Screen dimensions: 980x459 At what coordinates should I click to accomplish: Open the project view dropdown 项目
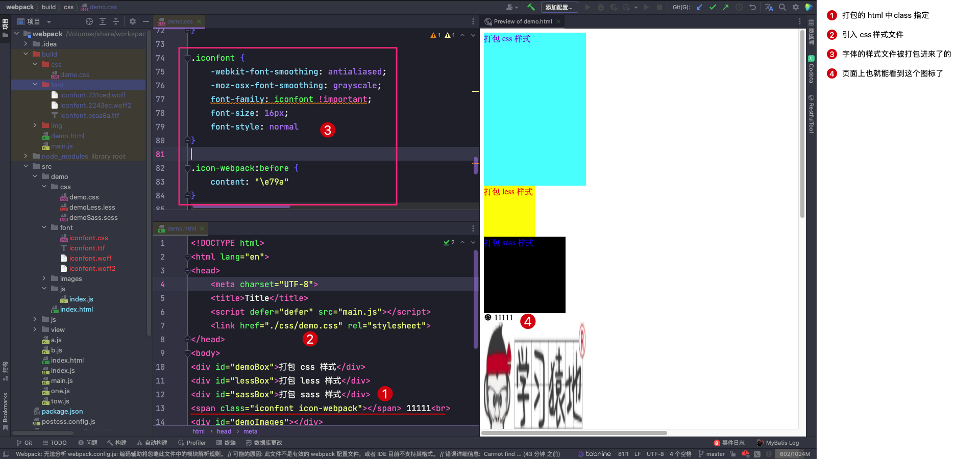[x=35, y=21]
